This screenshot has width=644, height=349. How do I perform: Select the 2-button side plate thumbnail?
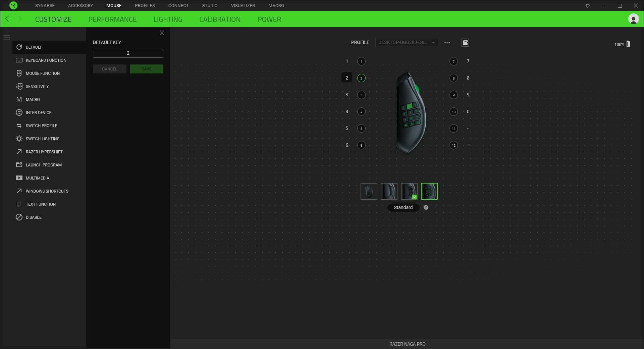[x=389, y=191]
